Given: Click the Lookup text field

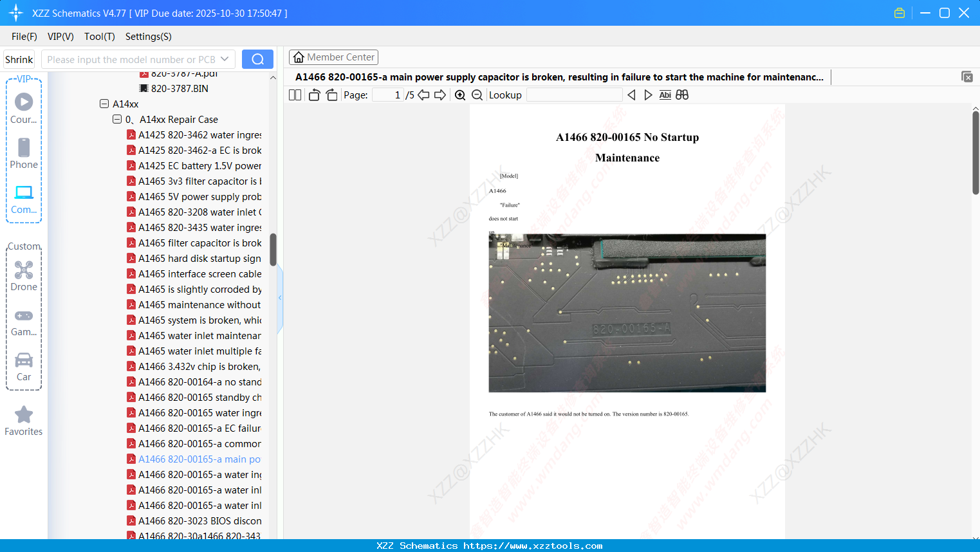Looking at the screenshot, I should point(575,95).
